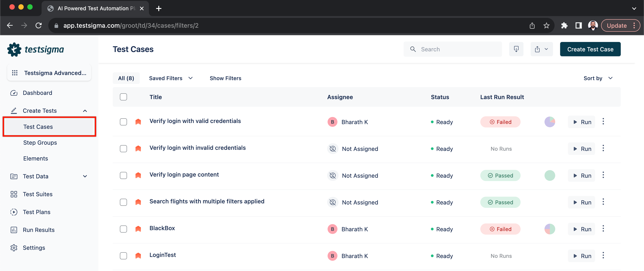Check the box for LoginTest
The image size is (644, 271).
(x=123, y=256)
